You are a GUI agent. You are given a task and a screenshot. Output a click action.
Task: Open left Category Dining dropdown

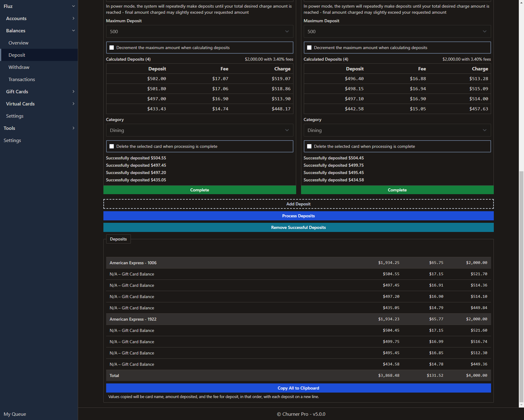(199, 130)
